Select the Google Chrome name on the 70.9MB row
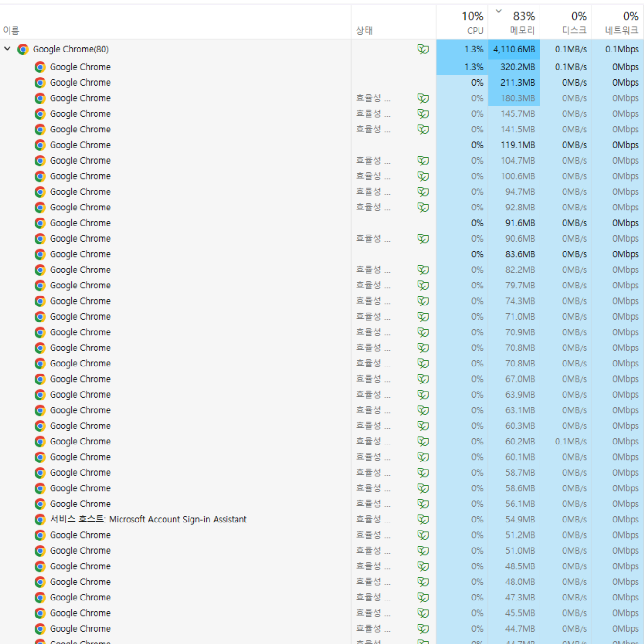The height and width of the screenshot is (644, 644). click(x=80, y=332)
